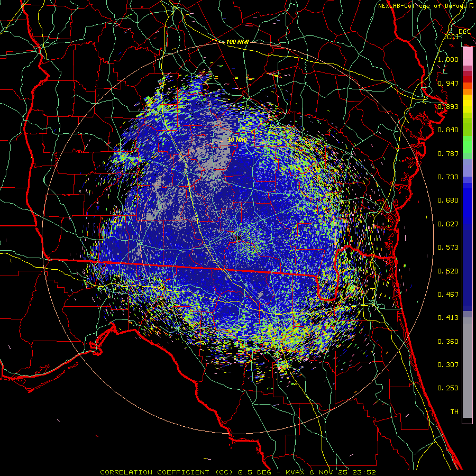476x476 pixels.
Task: Select the 0.733 legend value
Action: (x=448, y=177)
